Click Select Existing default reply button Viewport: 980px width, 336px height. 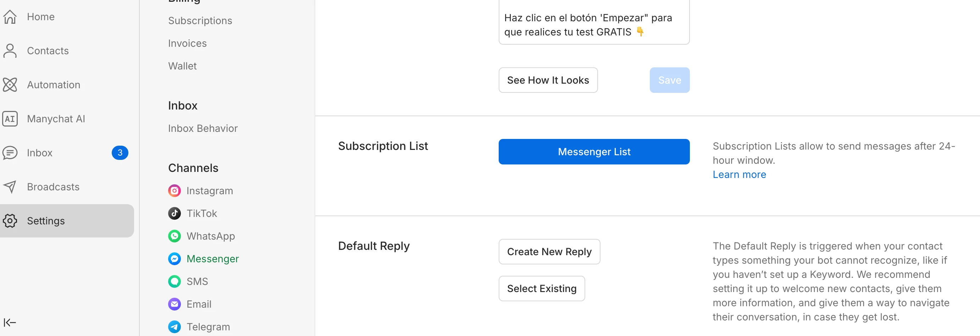pyautogui.click(x=541, y=289)
